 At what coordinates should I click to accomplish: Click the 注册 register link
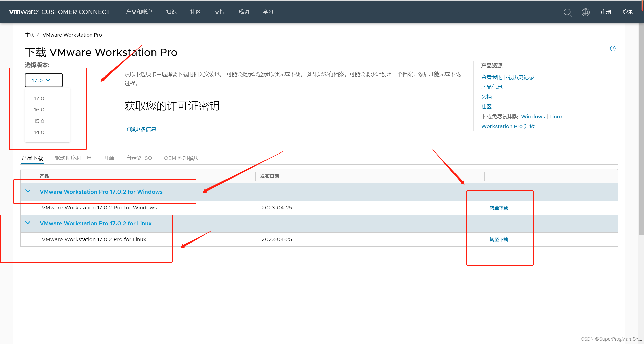pyautogui.click(x=606, y=12)
